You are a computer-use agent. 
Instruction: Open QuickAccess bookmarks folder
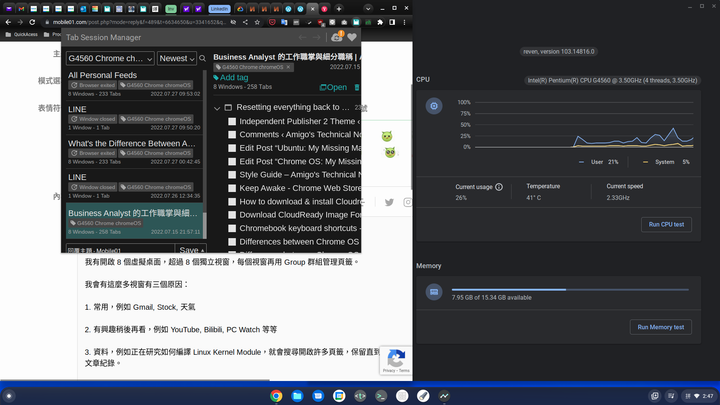(22, 34)
